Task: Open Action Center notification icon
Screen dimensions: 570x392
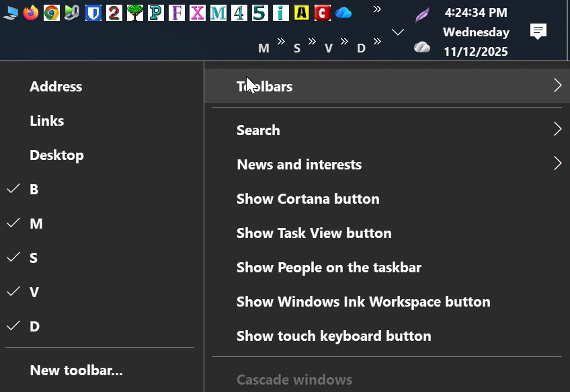Action: (x=538, y=32)
